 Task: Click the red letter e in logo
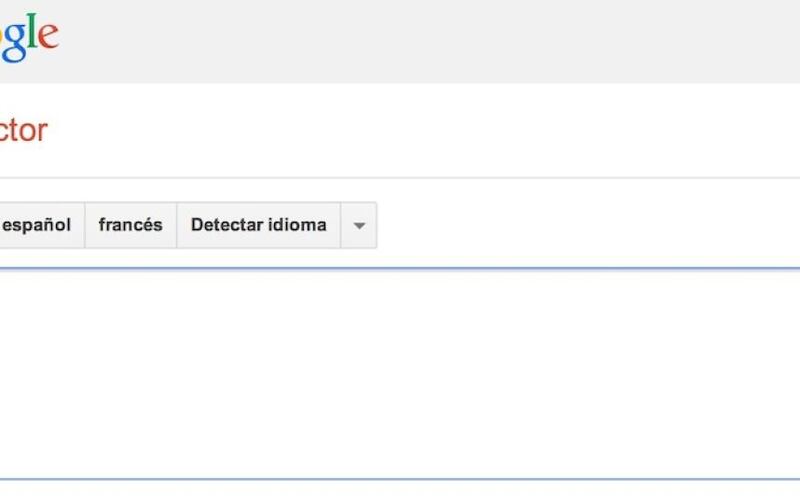tap(48, 36)
